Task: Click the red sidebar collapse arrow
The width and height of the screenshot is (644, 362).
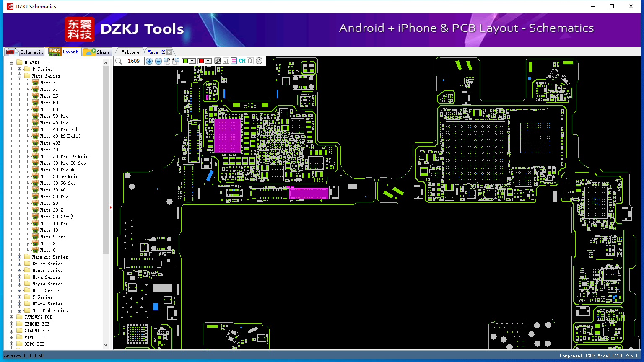Action: tap(111, 207)
